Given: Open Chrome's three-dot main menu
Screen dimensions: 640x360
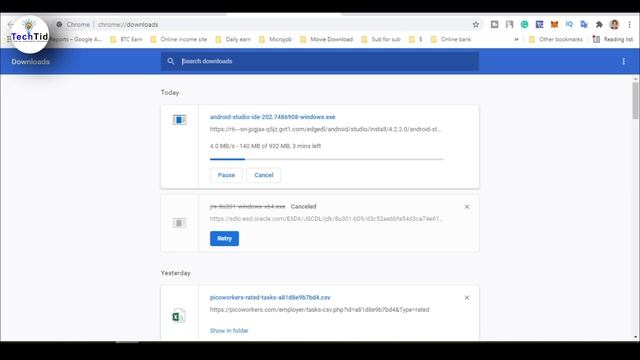Looking at the screenshot, I should tap(629, 24).
